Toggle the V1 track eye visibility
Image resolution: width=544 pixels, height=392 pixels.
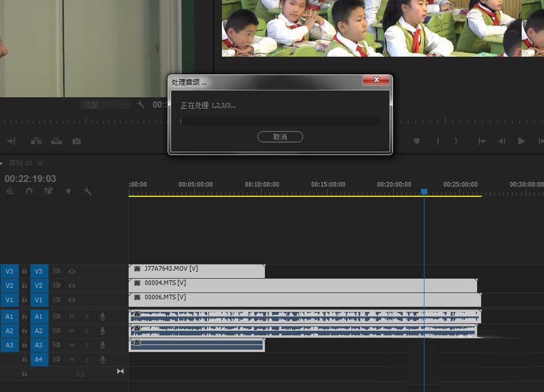point(72,300)
